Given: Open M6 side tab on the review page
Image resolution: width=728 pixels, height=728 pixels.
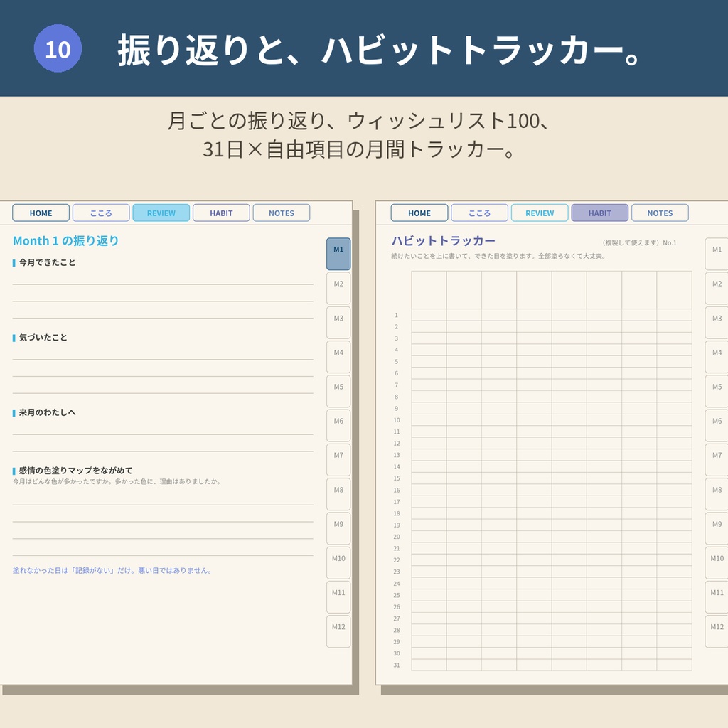Looking at the screenshot, I should [x=338, y=426].
